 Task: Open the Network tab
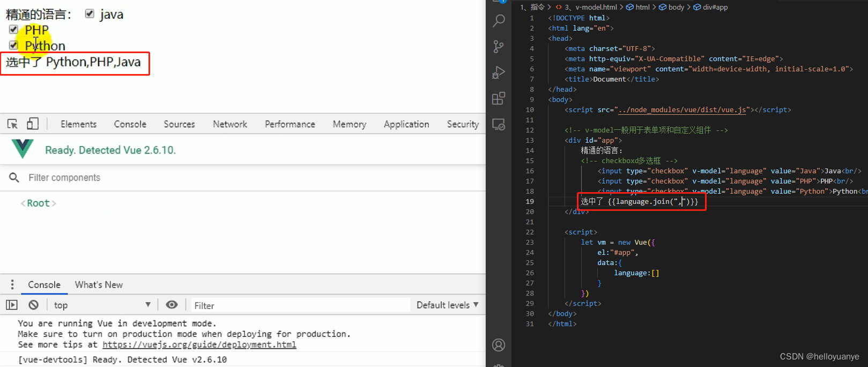click(230, 124)
